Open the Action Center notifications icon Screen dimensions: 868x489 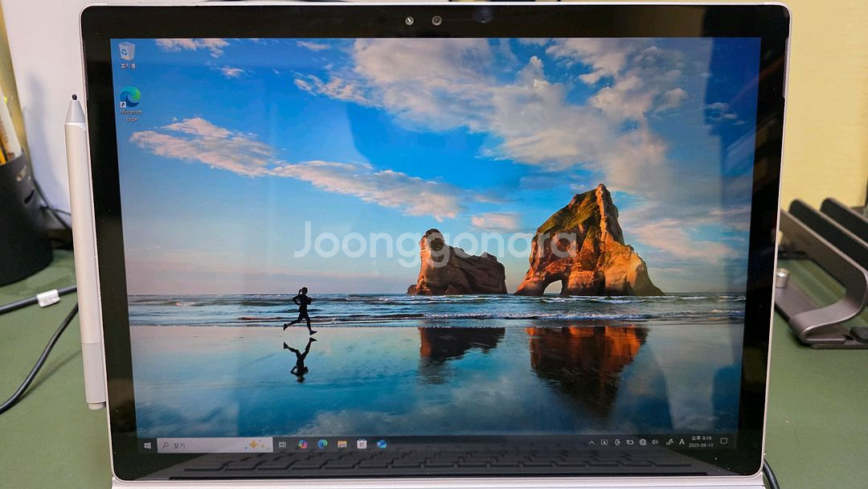(x=724, y=442)
